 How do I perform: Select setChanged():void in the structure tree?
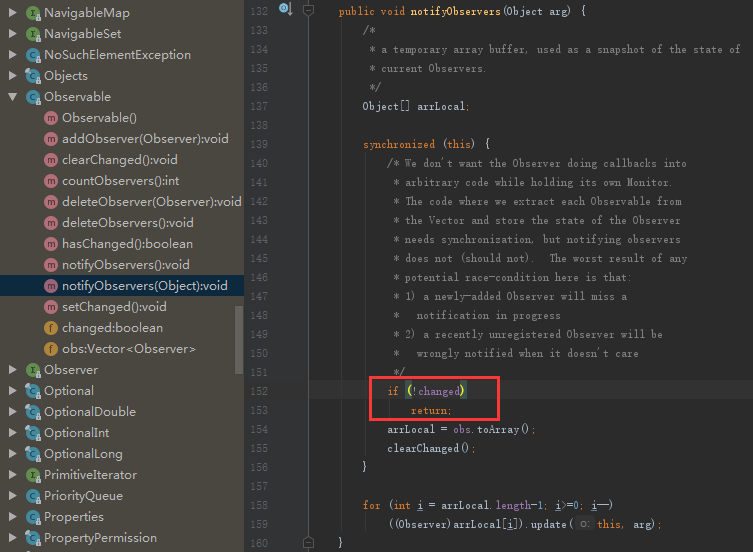[114, 307]
